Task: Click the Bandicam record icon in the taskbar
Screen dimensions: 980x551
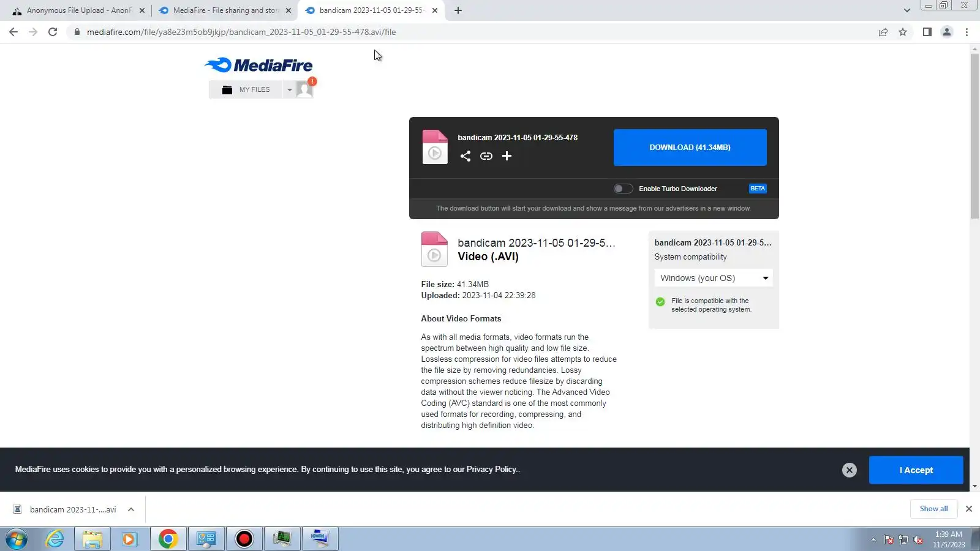Action: click(x=244, y=539)
